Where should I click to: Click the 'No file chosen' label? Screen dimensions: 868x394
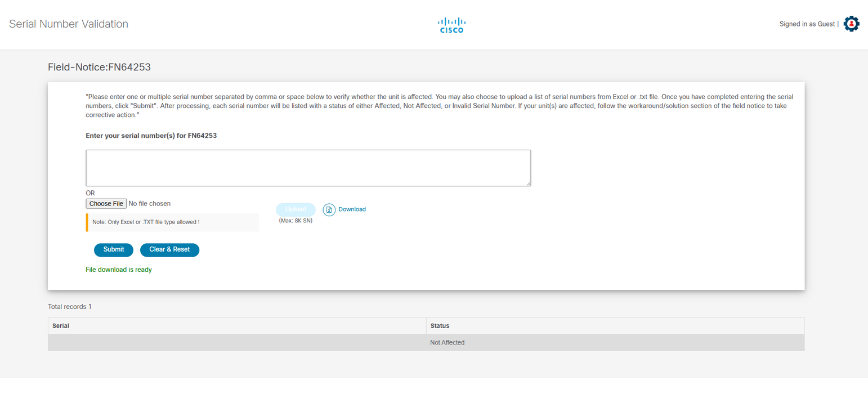(x=150, y=204)
